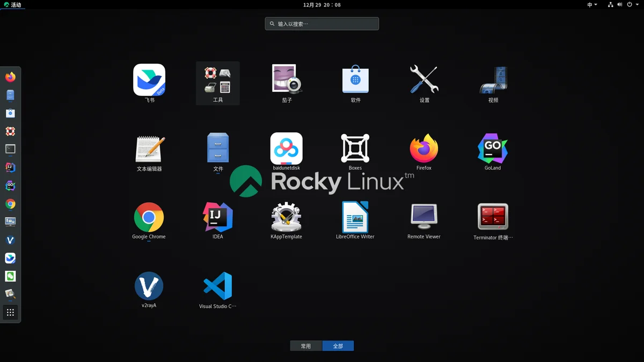Viewport: 644px width, 362px height.
Task: Launch the 视频 video player
Action: pos(493,84)
